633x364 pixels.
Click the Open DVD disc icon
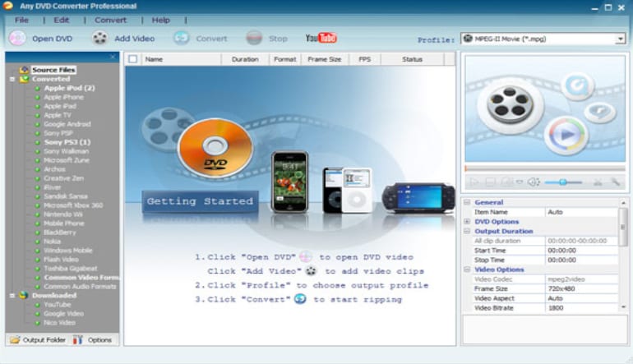(x=17, y=39)
